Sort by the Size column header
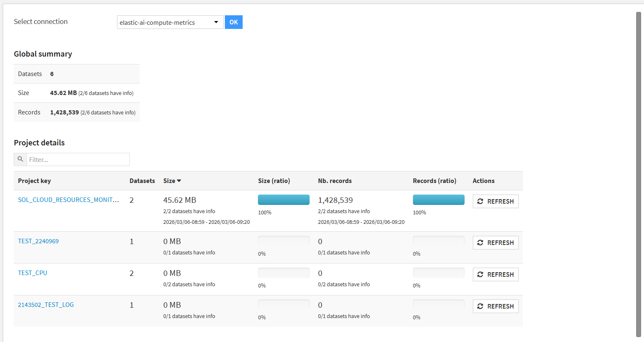This screenshot has width=644, height=342. 172,181
